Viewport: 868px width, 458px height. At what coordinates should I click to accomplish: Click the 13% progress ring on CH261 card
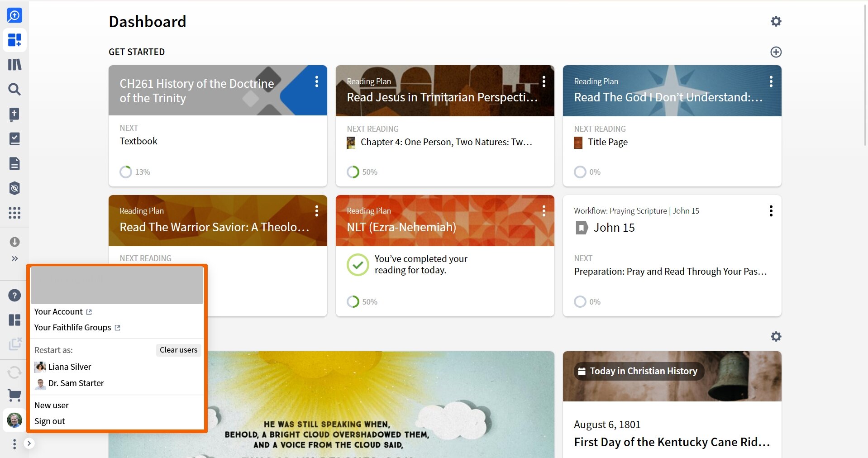pyautogui.click(x=126, y=172)
